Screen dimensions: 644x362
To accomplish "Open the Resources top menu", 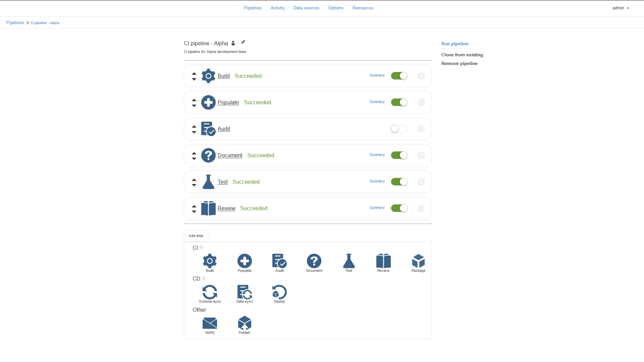I will 363,8.
